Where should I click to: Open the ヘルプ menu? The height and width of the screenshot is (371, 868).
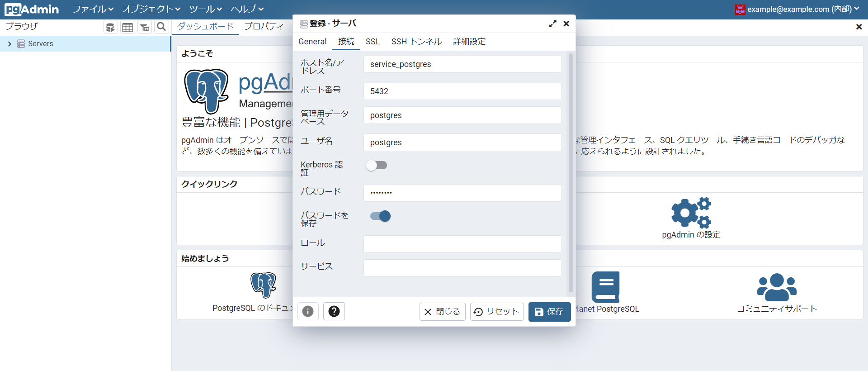(247, 9)
